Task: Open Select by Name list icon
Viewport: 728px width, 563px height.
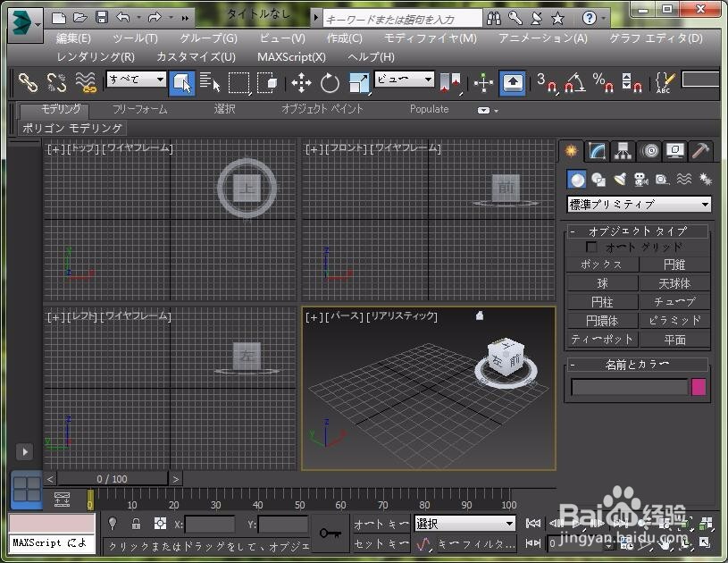Action: pos(210,83)
